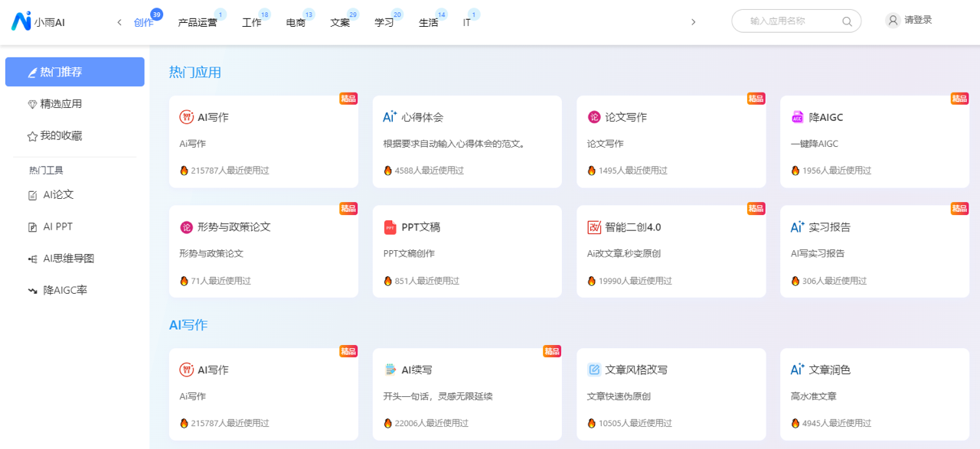
Task: Click the 精品 badge on AI续写 card
Action: pos(552,351)
